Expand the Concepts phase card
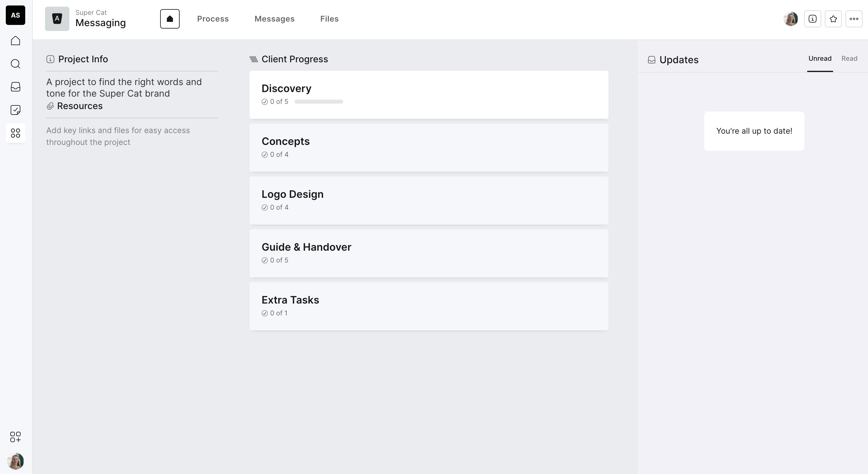 [x=429, y=148]
